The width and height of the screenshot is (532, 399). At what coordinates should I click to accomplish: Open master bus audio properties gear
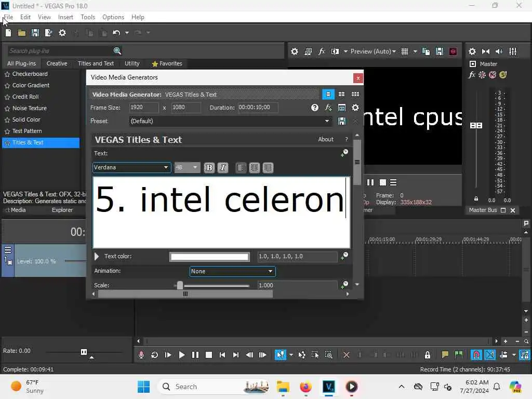pos(472,51)
